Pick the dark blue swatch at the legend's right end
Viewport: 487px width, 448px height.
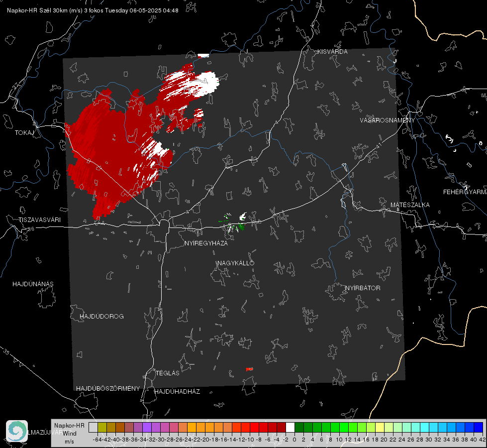click(x=479, y=427)
